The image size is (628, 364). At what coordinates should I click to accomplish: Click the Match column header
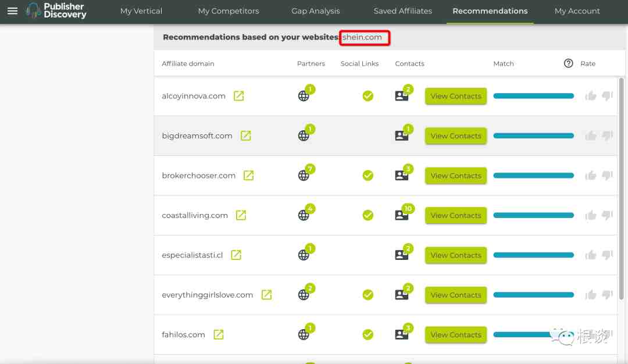(x=504, y=63)
